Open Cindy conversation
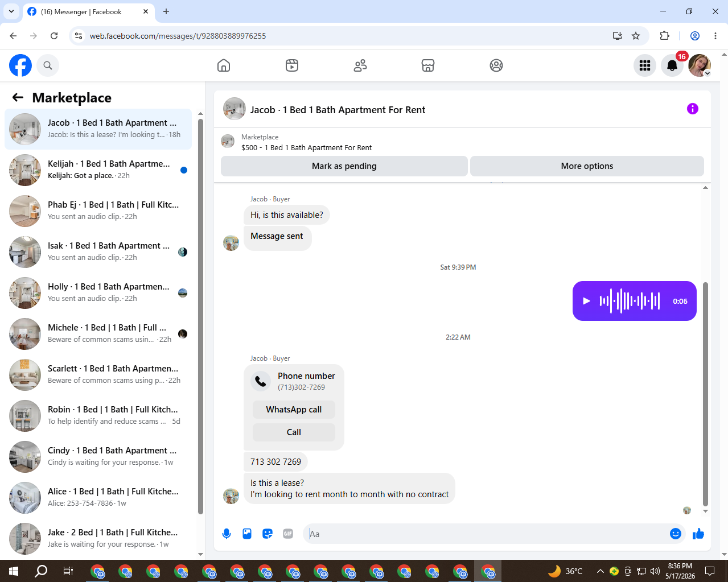Viewport: 728px width, 582px height. 98,457
